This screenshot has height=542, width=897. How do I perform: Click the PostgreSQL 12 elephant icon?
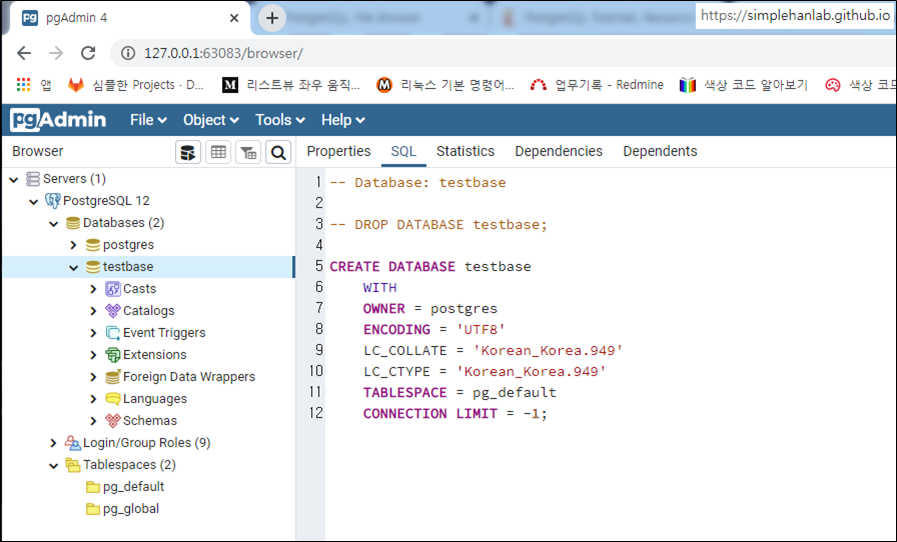point(53,201)
